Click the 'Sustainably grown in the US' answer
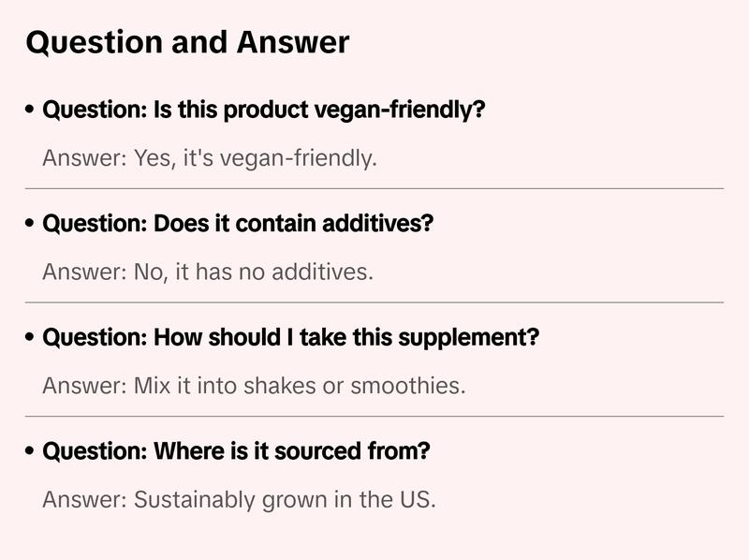The width and height of the screenshot is (749, 560). coord(239,499)
